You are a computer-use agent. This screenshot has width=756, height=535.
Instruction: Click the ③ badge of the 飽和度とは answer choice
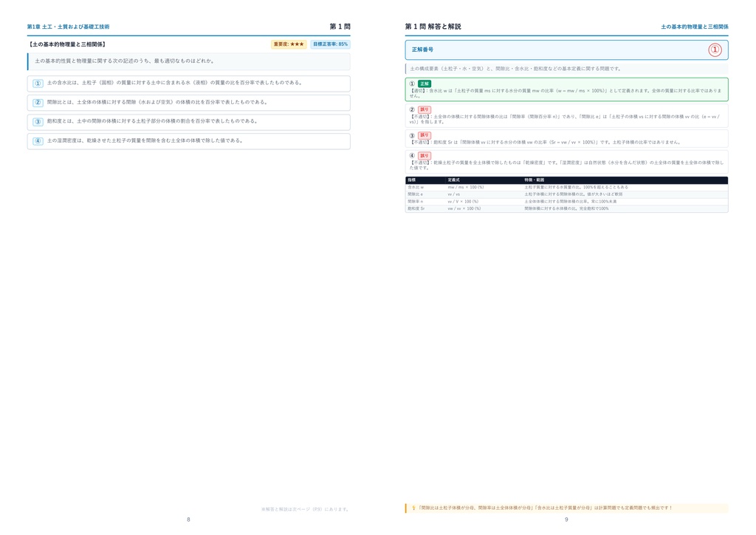(38, 122)
